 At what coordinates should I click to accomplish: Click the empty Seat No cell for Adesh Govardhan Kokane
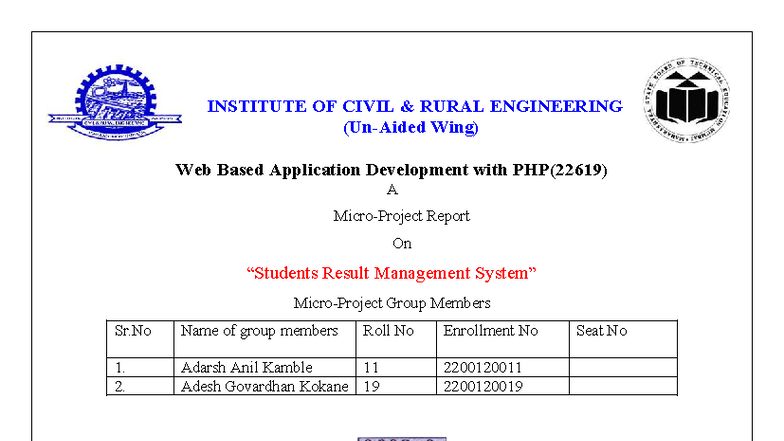623,386
